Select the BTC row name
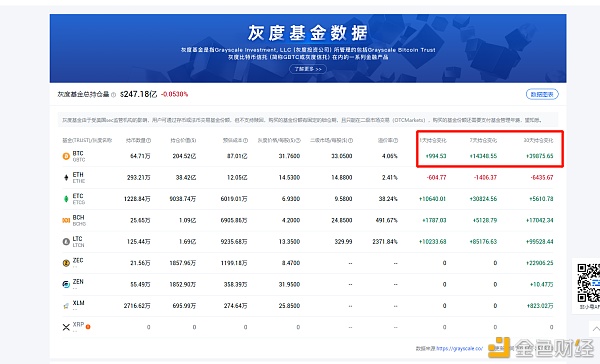The width and height of the screenshot is (600, 364). (78, 153)
